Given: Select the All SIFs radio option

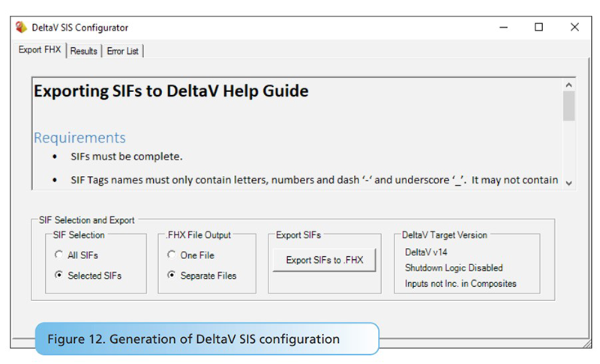Looking at the screenshot, I should pyautogui.click(x=58, y=255).
